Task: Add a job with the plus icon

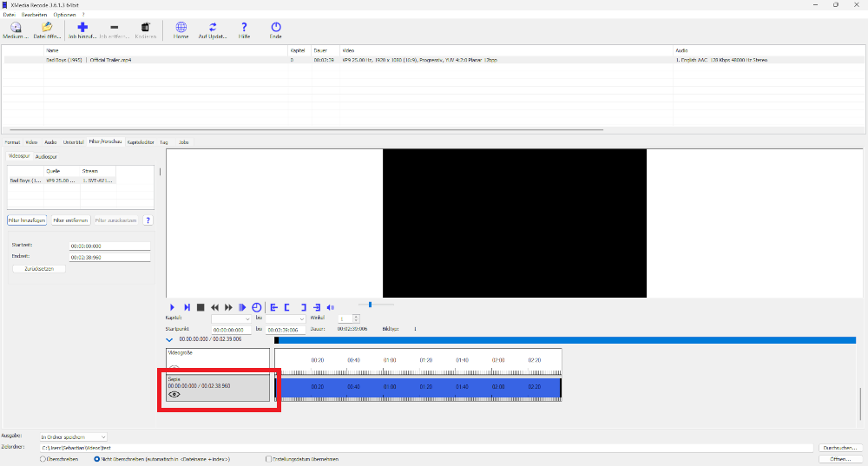Action: click(82, 27)
